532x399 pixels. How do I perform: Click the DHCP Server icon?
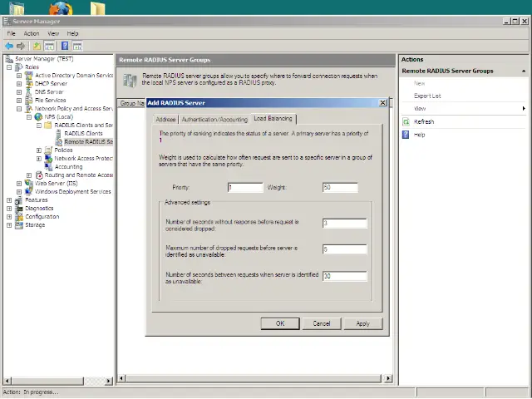pos(29,83)
